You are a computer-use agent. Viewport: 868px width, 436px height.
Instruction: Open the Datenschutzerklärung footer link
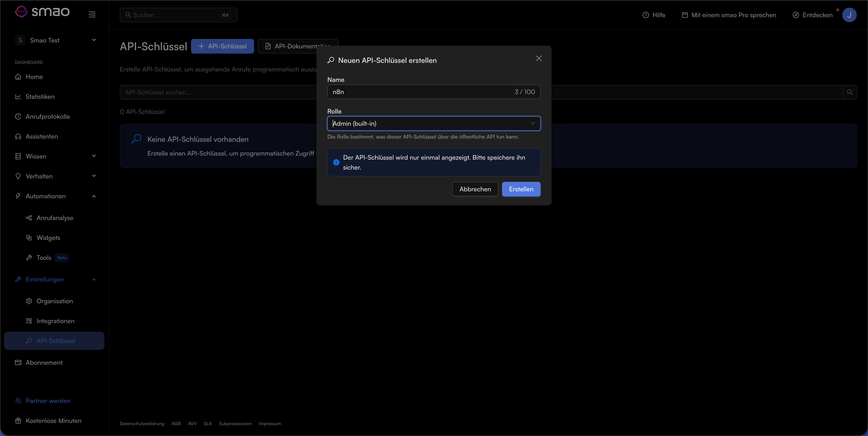142,424
